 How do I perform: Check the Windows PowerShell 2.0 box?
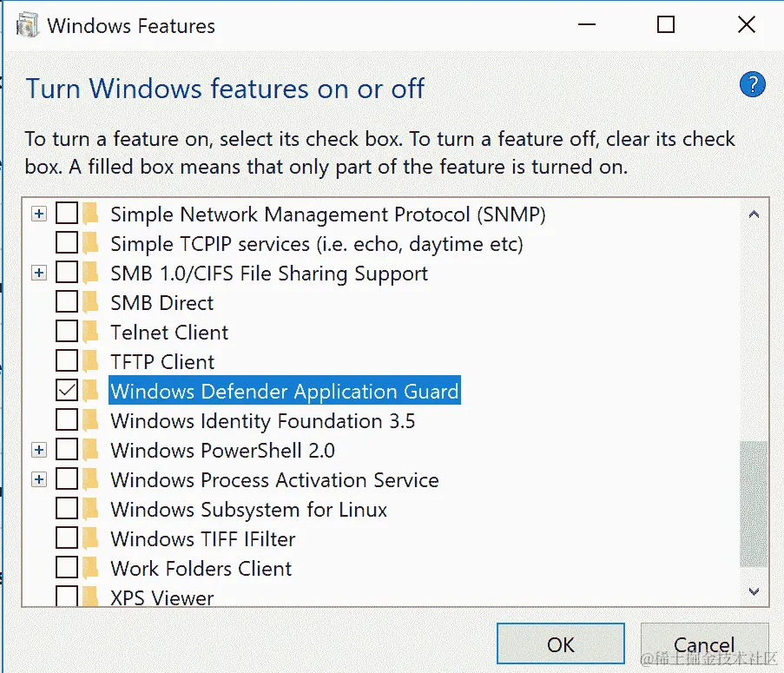(x=67, y=449)
